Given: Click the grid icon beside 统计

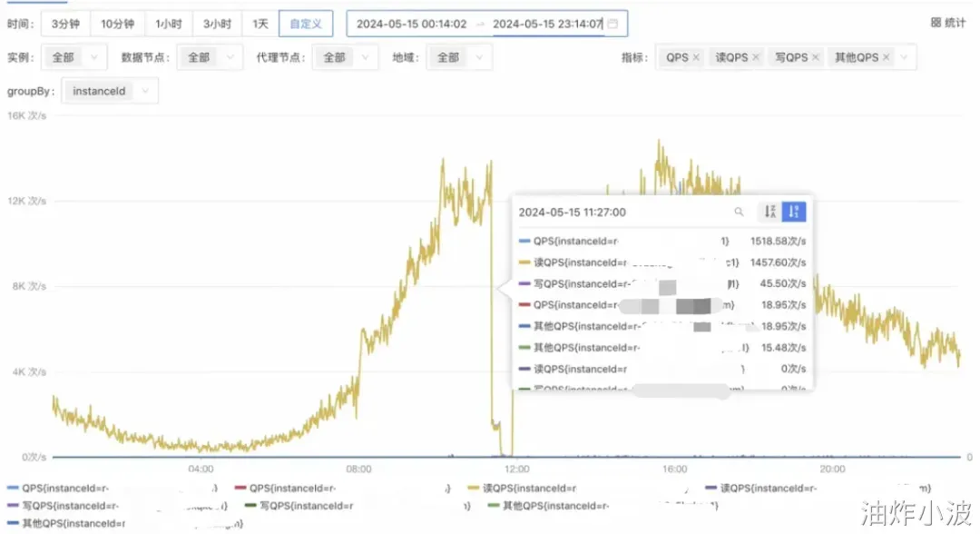Looking at the screenshot, I should click(x=936, y=23).
